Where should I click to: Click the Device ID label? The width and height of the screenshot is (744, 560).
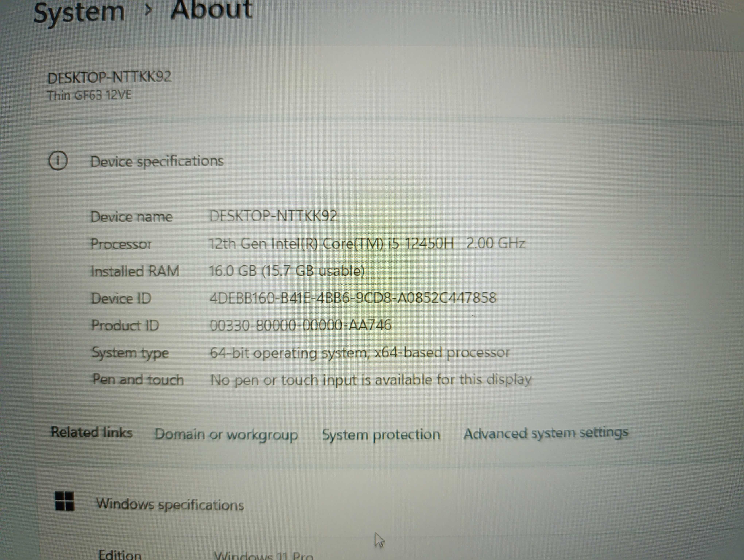click(121, 298)
